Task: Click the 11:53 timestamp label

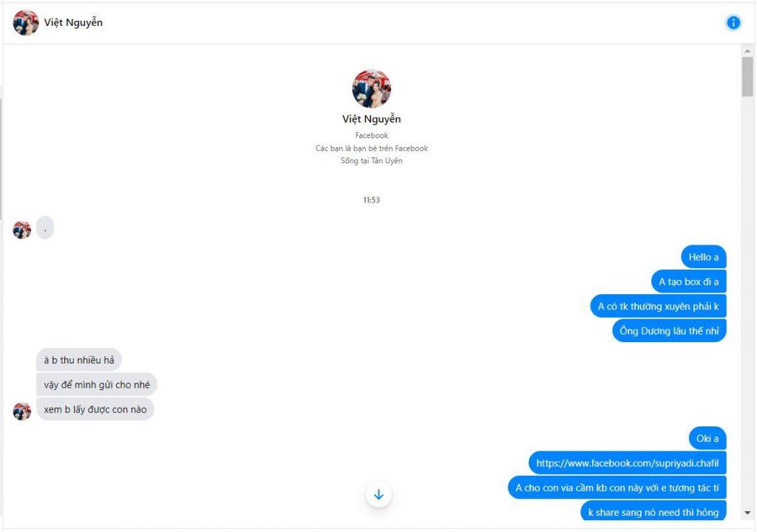Action: tap(371, 199)
